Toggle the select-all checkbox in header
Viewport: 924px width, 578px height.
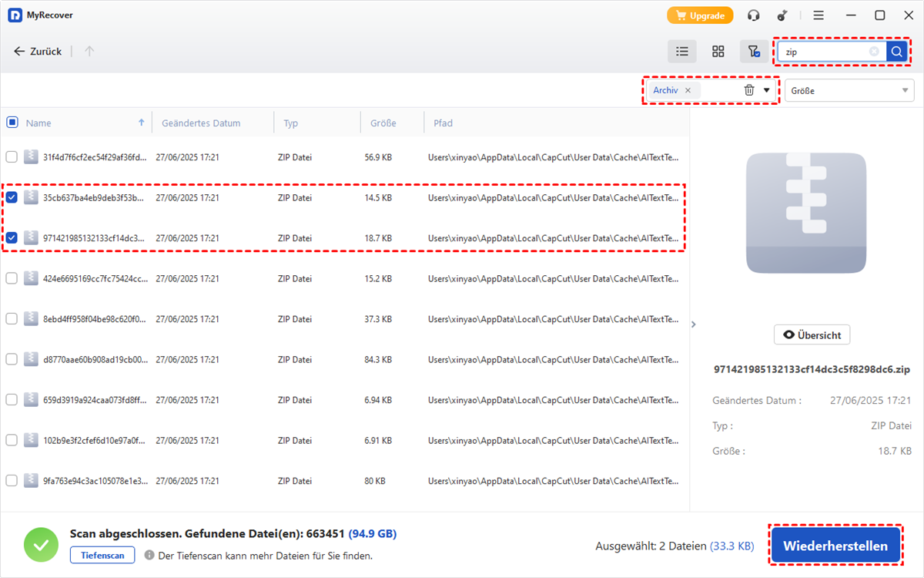(x=12, y=123)
